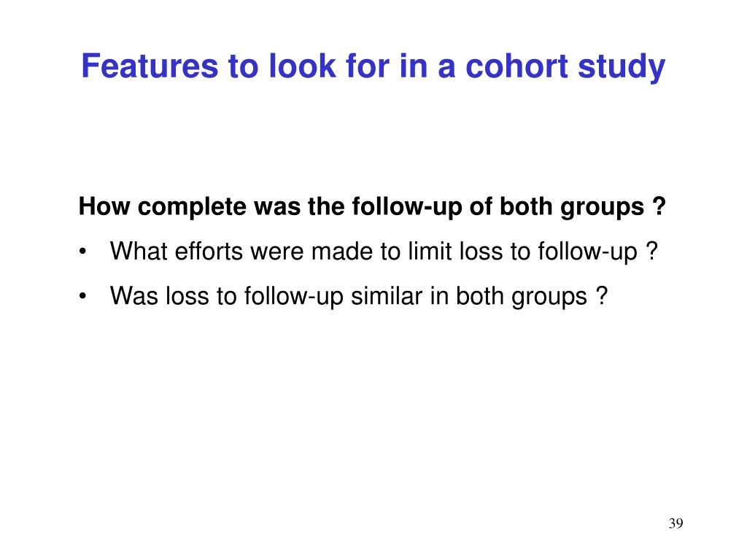
Task: Click 'both groups' in the second bullet
Action: (x=521, y=297)
